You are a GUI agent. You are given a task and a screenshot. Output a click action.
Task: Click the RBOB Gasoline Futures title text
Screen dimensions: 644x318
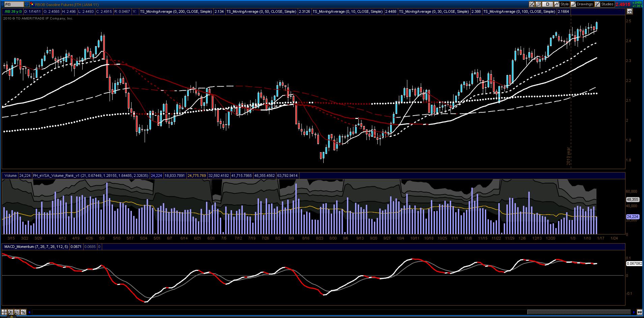(x=67, y=5)
